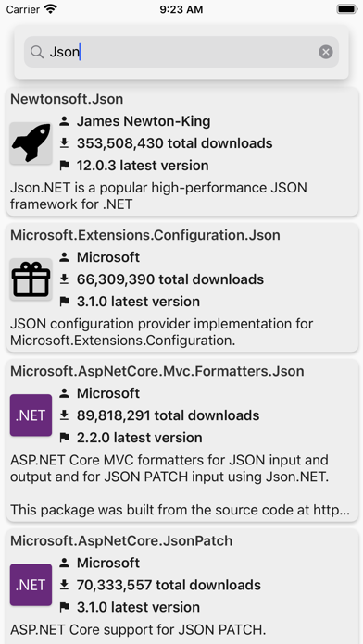Image resolution: width=363 pixels, height=644 pixels.
Task: Click flag icon beside 2.2.0 version
Action: (x=64, y=438)
